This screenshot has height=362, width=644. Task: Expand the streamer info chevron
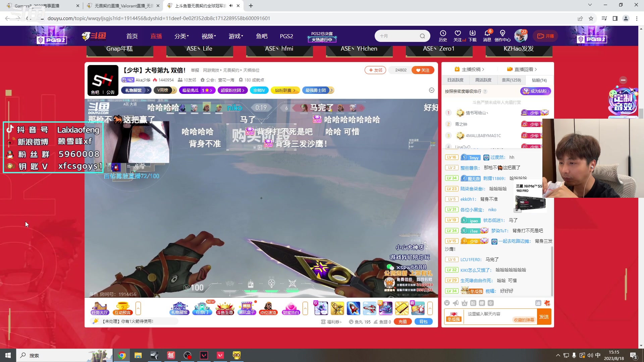tap(432, 90)
